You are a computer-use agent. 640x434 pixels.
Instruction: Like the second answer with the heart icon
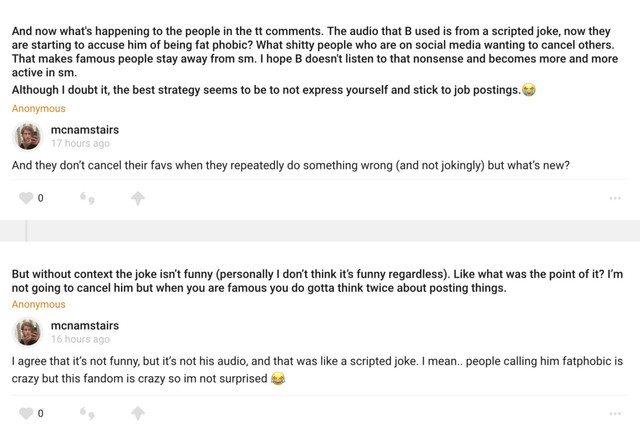[26, 413]
